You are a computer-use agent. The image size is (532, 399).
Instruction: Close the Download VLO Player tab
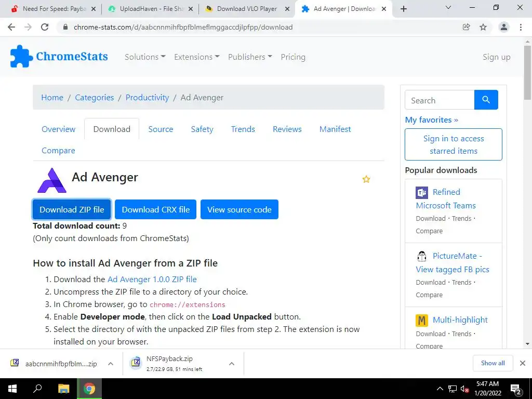(x=287, y=9)
